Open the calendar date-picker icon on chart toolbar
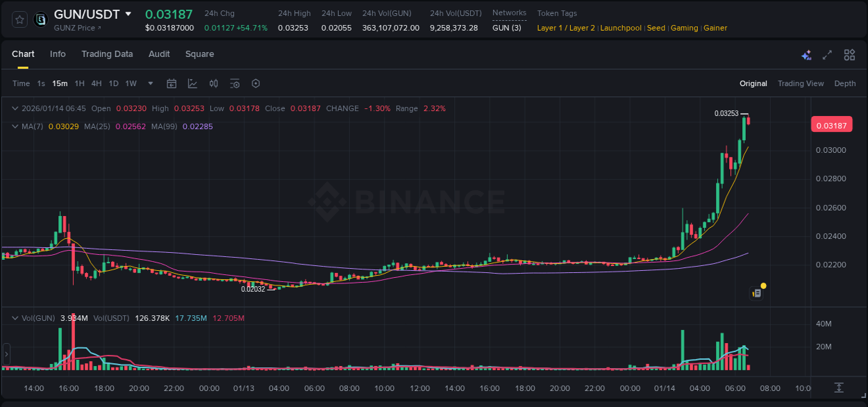This screenshot has height=407, width=868. [172, 83]
